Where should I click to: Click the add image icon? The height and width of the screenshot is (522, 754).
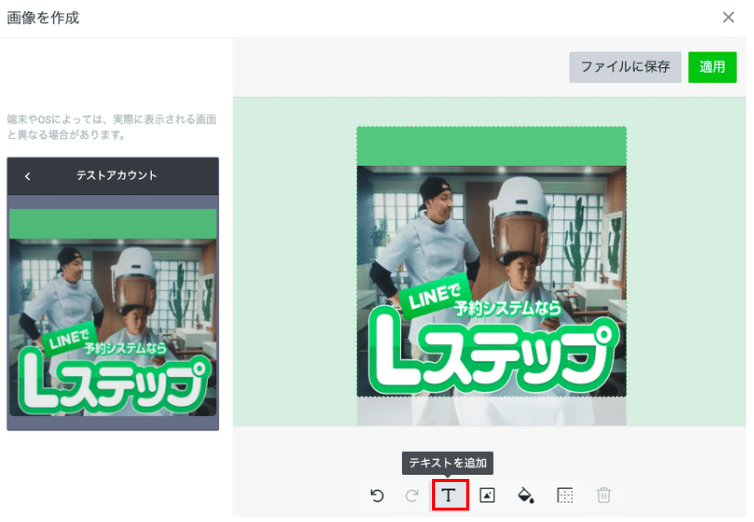[487, 495]
